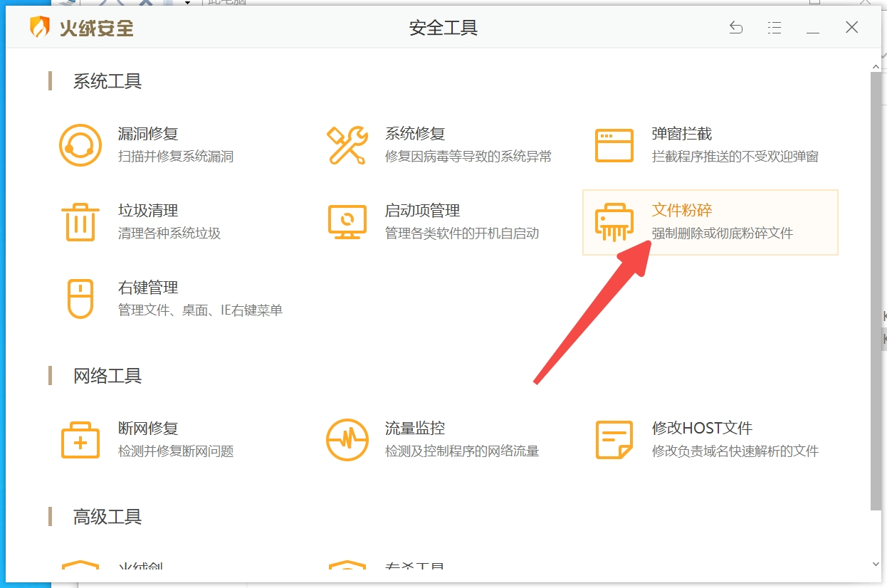This screenshot has width=887, height=588.
Task: Open the 右键管理 mouse icon
Action: point(80,298)
